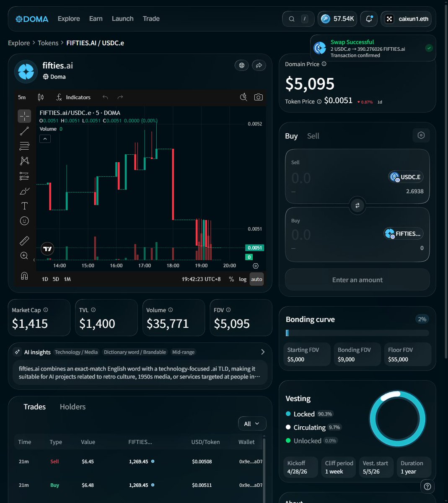Click the 2.6938 USDC.E balance

click(x=415, y=191)
